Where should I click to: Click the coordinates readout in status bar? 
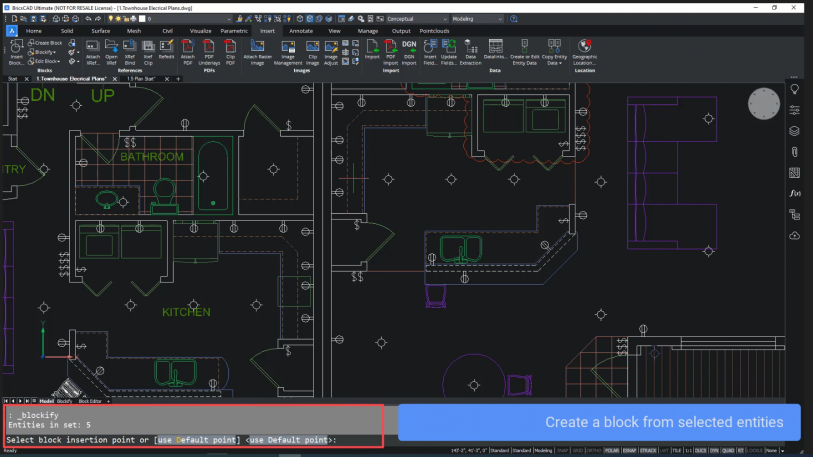469,451
